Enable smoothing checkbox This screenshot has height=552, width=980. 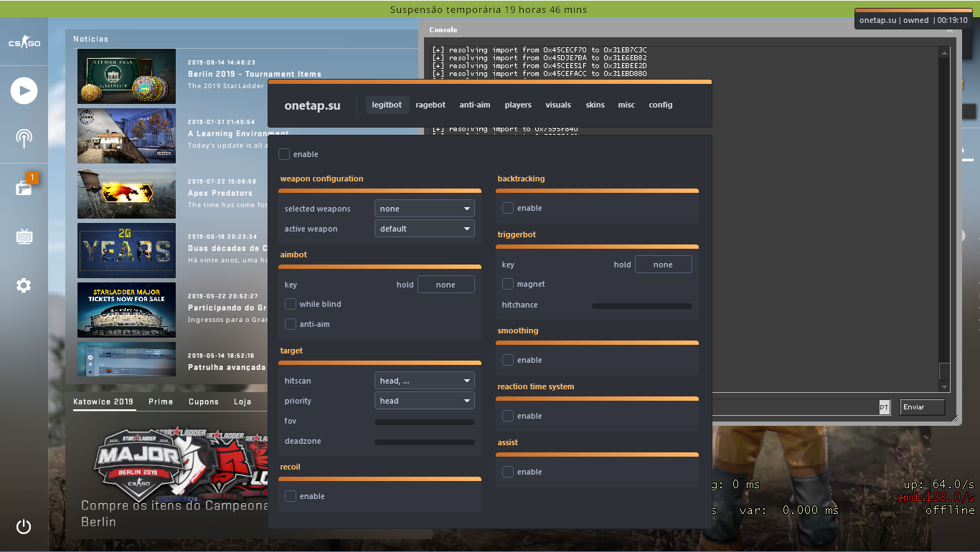click(x=508, y=360)
